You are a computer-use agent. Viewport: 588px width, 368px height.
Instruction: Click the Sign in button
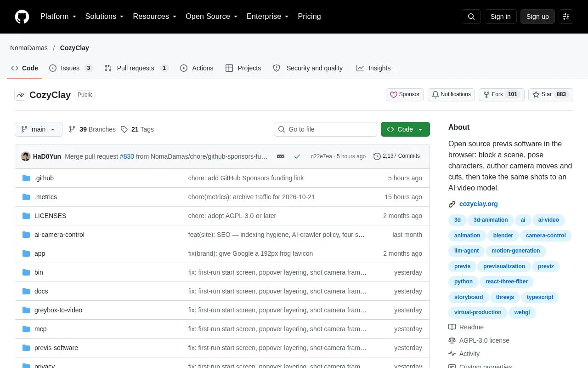coord(500,17)
